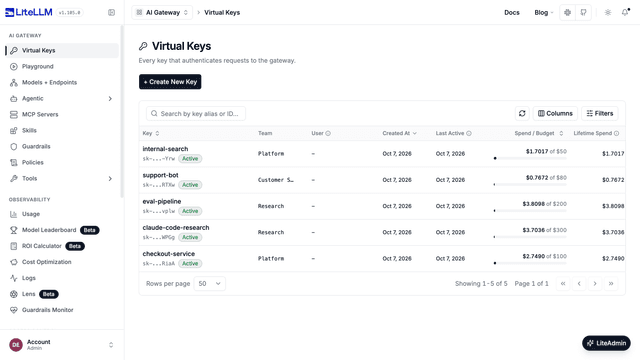Open support-bot key
The height and width of the screenshot is (360, 640).
click(x=160, y=175)
